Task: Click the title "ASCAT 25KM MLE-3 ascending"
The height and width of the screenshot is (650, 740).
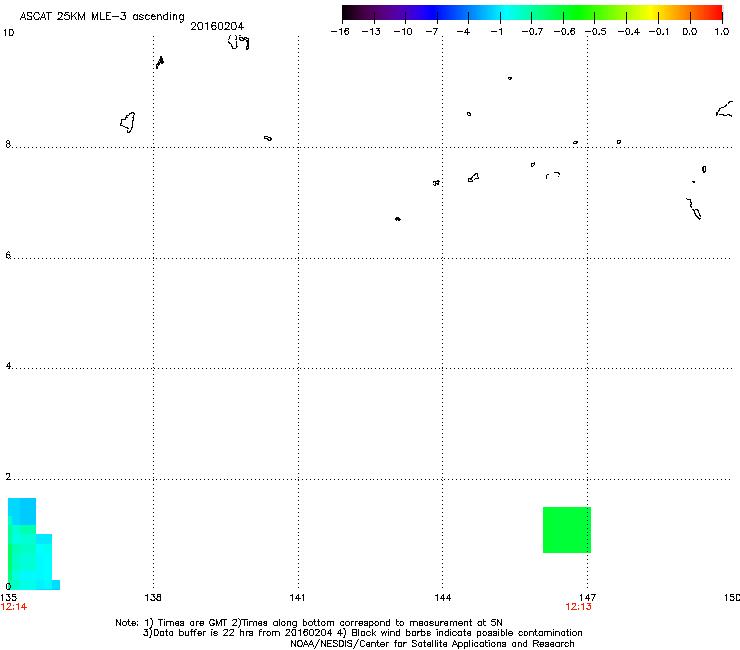Action: tap(102, 17)
